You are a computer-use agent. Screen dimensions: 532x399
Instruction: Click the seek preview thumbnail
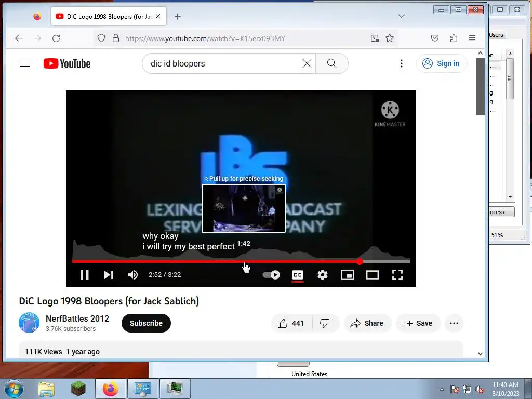[244, 208]
